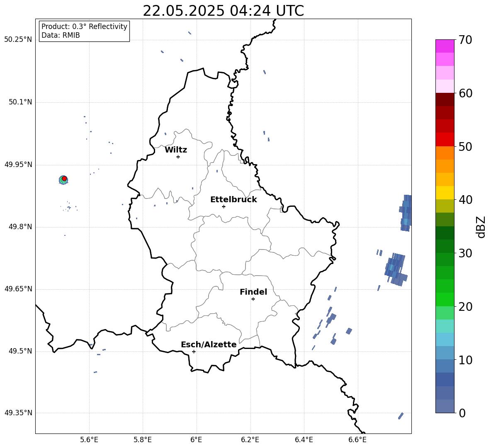Viewport: 491px width, 448px height.
Task: Click the magenta top colorbar swatch
Action: pos(445,46)
